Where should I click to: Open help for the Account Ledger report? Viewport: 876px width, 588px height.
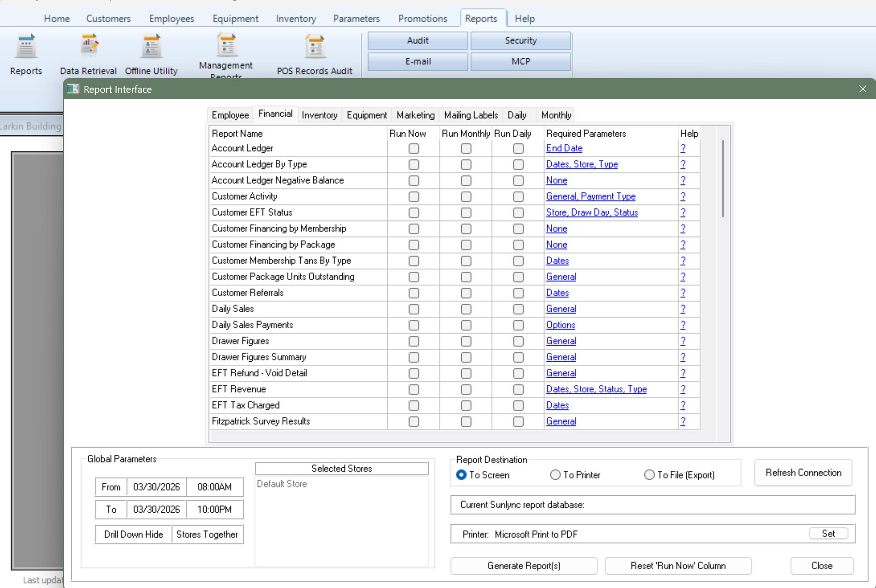tap(683, 148)
